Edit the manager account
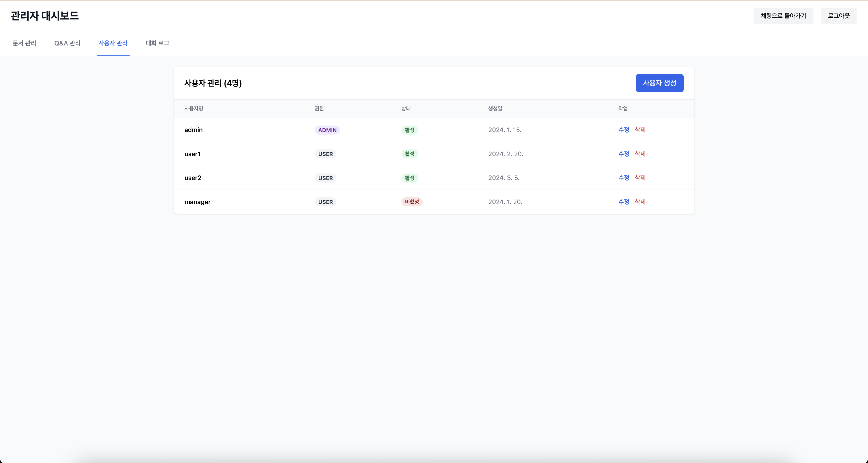The width and height of the screenshot is (868, 463). pos(623,202)
